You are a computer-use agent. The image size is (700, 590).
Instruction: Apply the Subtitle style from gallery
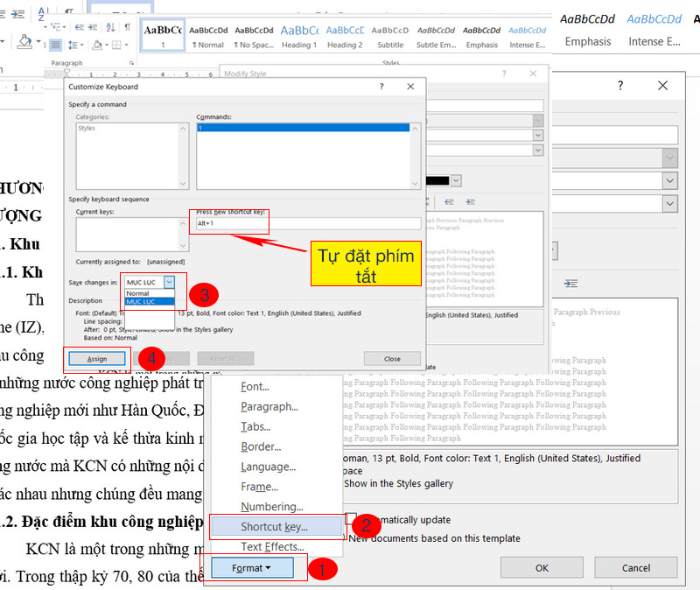(x=390, y=35)
